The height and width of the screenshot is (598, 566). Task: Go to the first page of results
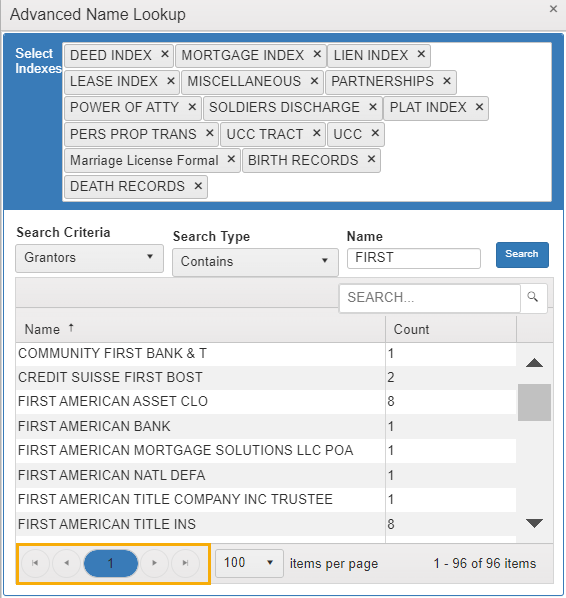click(x=35, y=563)
